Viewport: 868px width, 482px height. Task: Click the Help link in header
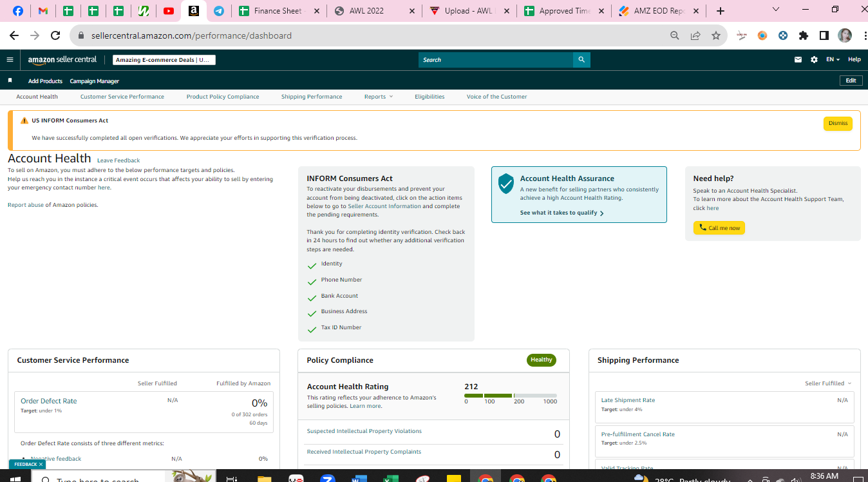pyautogui.click(x=854, y=60)
